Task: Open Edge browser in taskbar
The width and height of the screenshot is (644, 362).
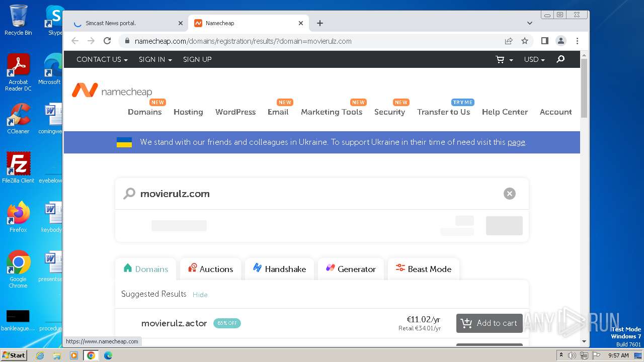Action: tap(108, 355)
